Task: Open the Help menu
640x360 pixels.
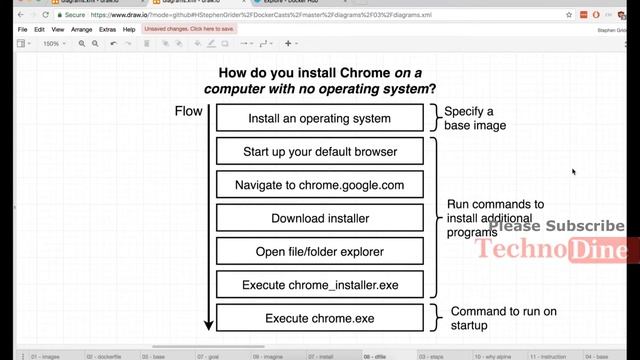Action: pos(129,29)
